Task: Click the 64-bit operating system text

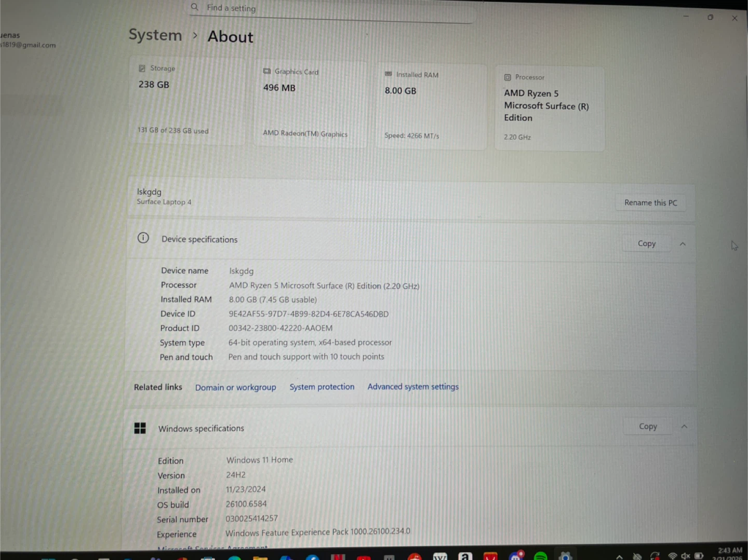Action: click(310, 343)
